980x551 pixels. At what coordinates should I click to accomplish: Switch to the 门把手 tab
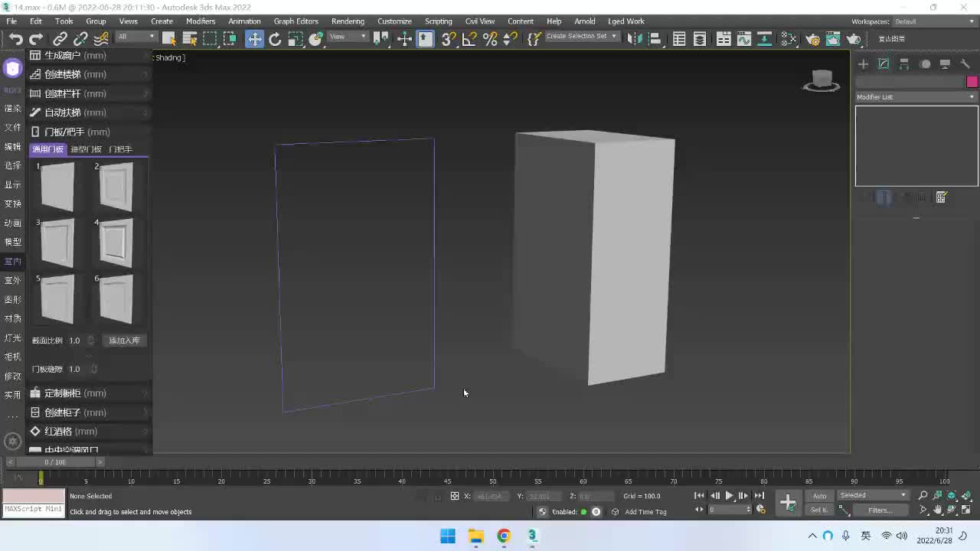click(x=120, y=149)
